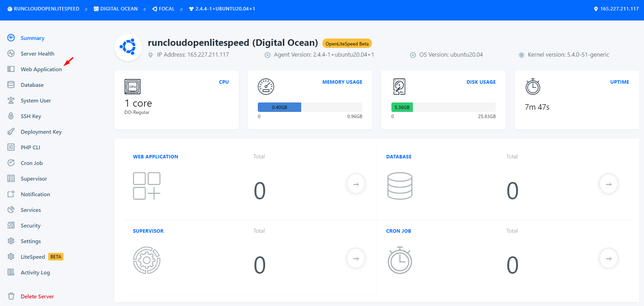Click the WEB APPLICATION card heading
The image size is (644, 306).
pos(155,157)
